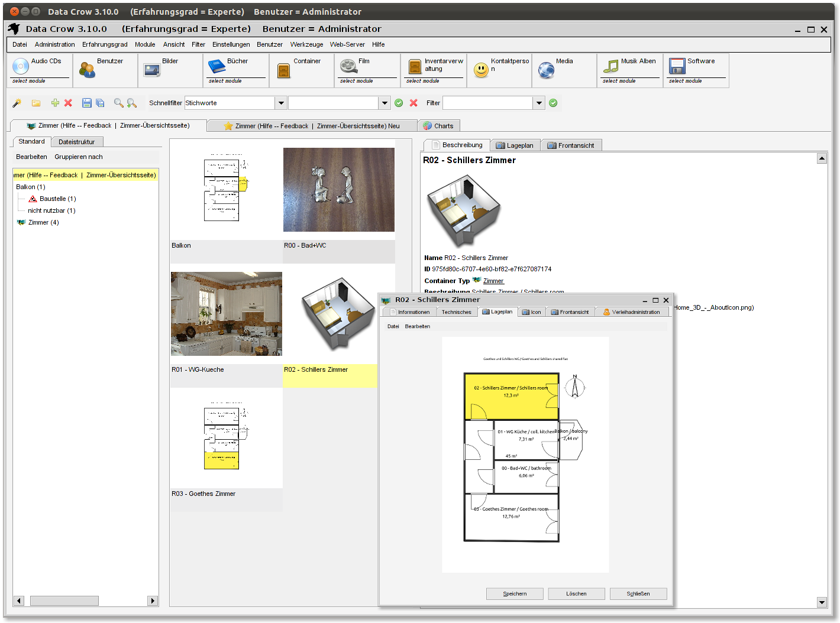The image size is (840, 623).
Task: Add a new item via green plus icon
Action: [55, 103]
